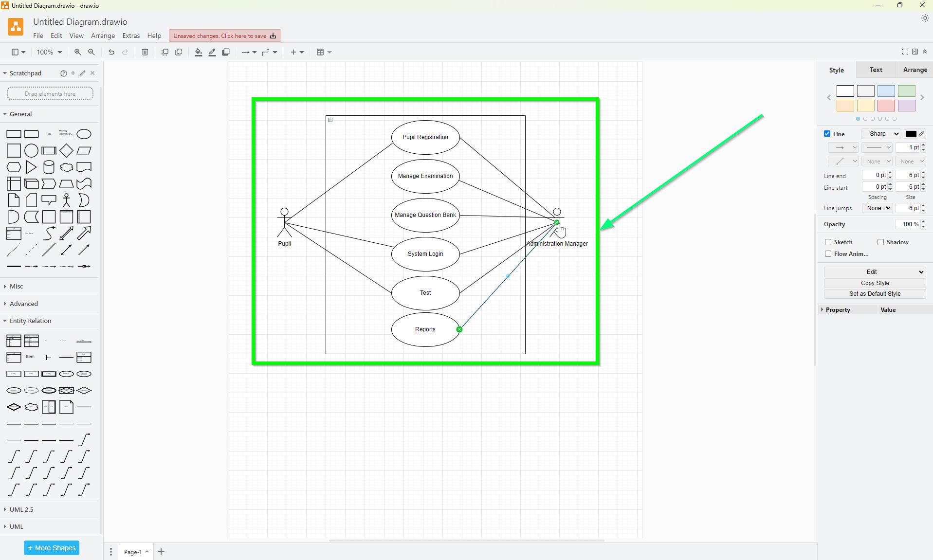Viewport: 933px width, 560px height.
Task: Select the Line Color tool
Action: click(212, 52)
